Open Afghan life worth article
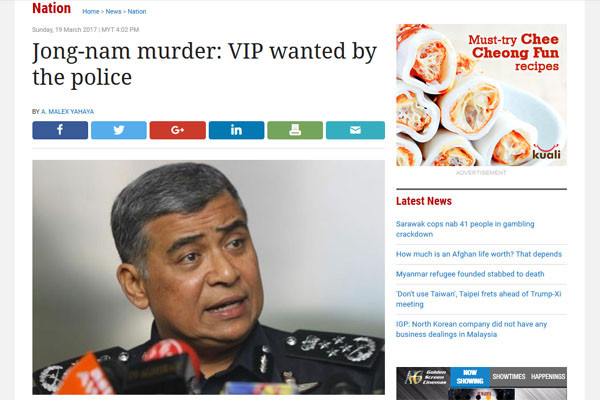600x400 pixels. (x=479, y=254)
